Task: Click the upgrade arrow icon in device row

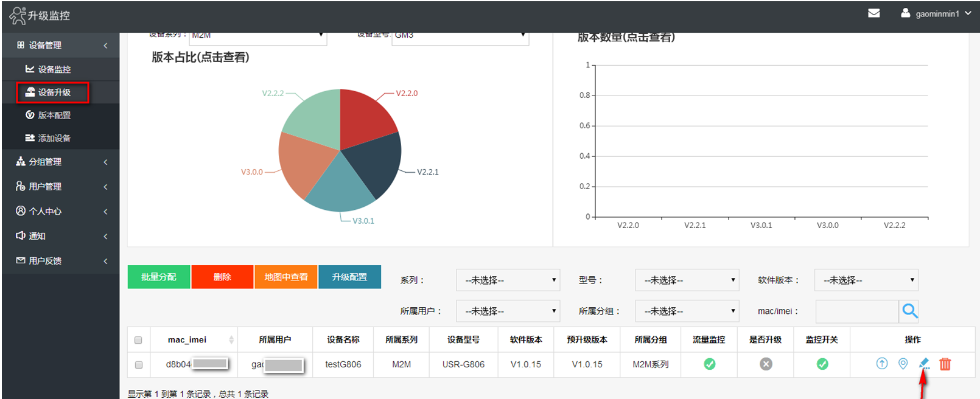Action: (x=881, y=364)
